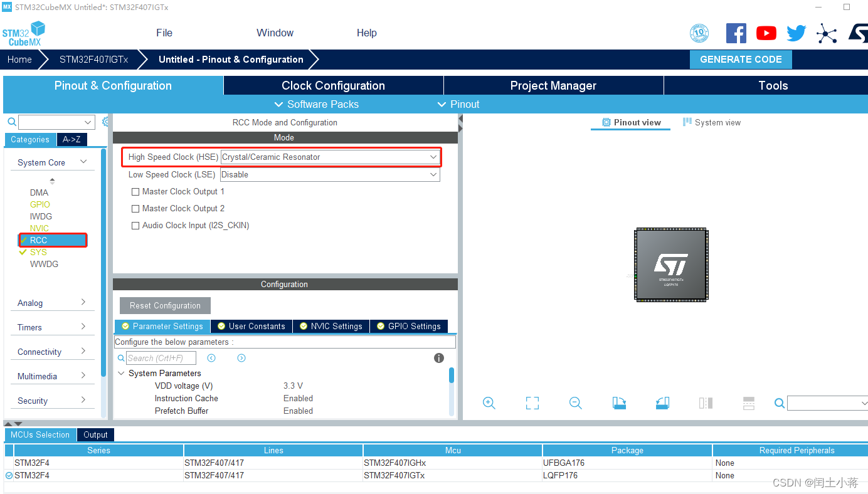The image size is (868, 494).
Task: Fit the chip to the view area
Action: [x=532, y=403]
